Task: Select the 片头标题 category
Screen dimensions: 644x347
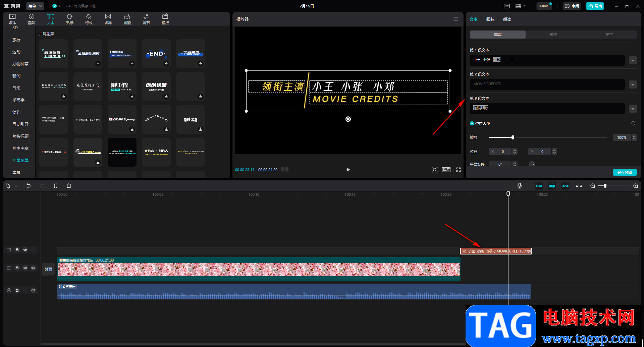Action: [20, 136]
